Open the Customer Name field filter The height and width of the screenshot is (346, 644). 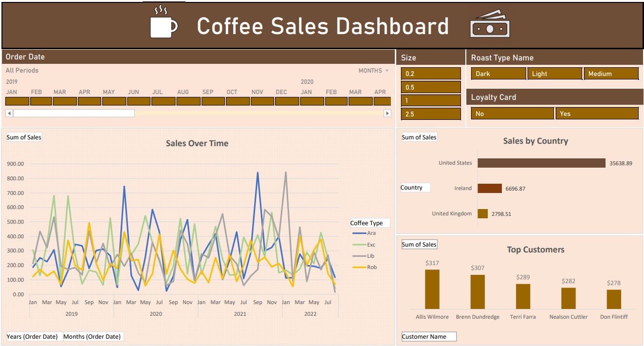[428, 336]
